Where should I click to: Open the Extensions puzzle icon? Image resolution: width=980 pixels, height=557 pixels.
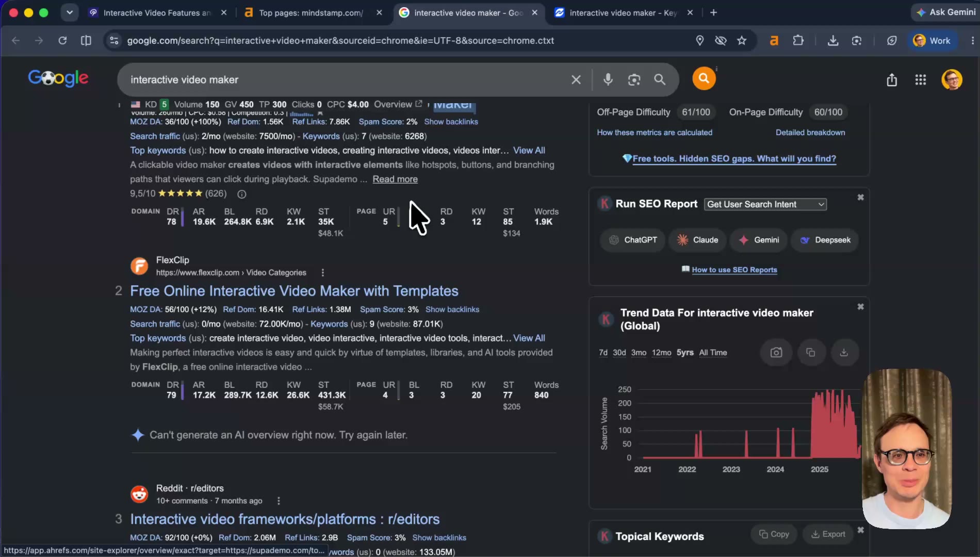[798, 41]
